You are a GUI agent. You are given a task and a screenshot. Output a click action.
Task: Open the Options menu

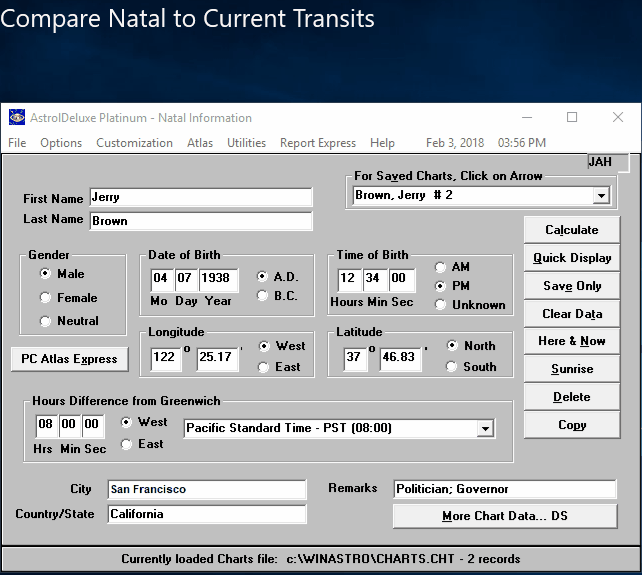tap(61, 143)
